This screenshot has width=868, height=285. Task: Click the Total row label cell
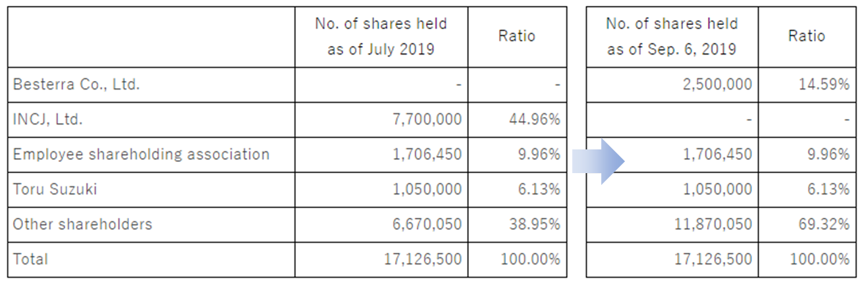click(31, 259)
